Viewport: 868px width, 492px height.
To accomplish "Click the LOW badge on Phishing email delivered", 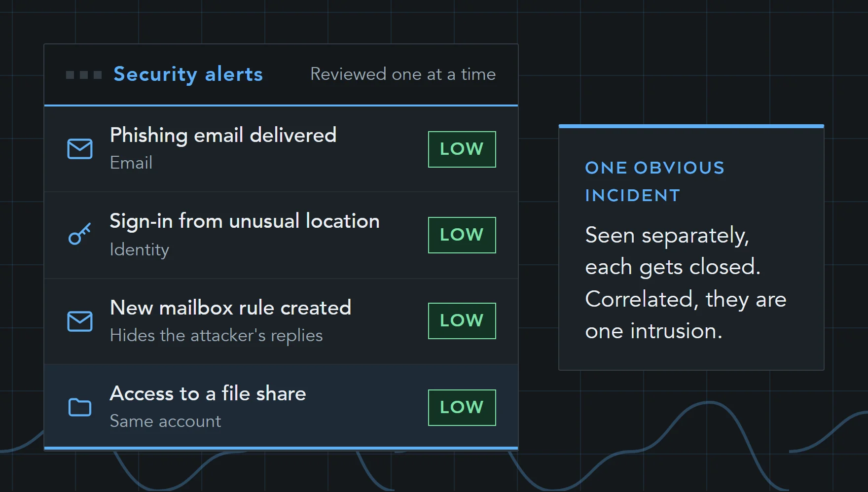I will point(462,149).
